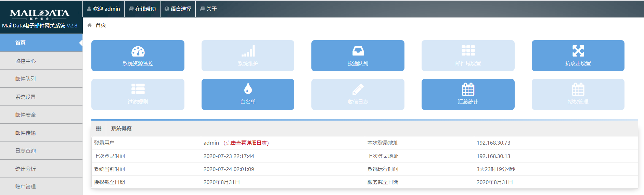This screenshot has height=195, width=644.
Task: Click the 192.168.30.73 login address
Action: (493, 143)
